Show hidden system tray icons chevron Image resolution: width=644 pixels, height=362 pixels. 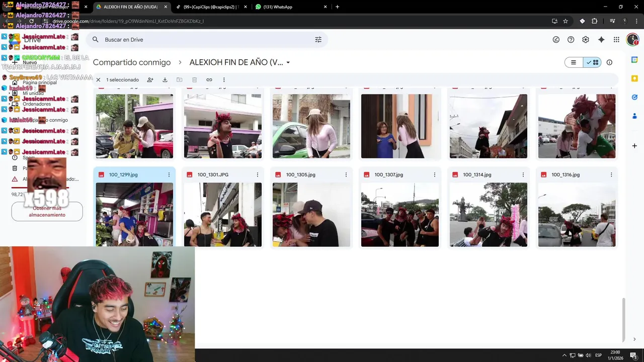[x=564, y=355]
